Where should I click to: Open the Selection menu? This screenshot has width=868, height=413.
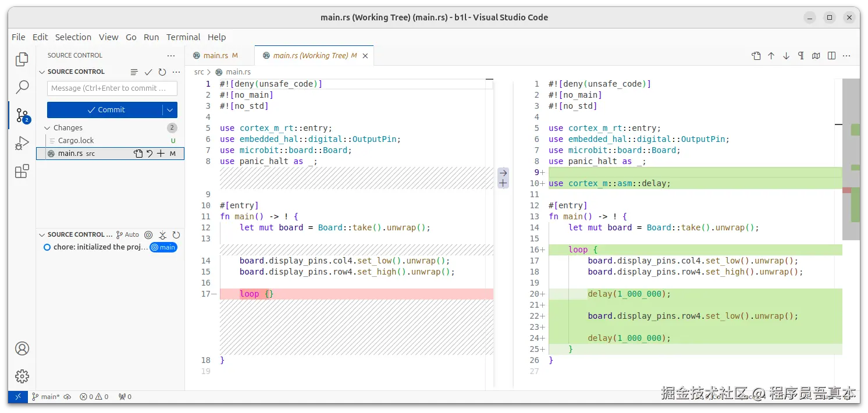pyautogui.click(x=73, y=37)
